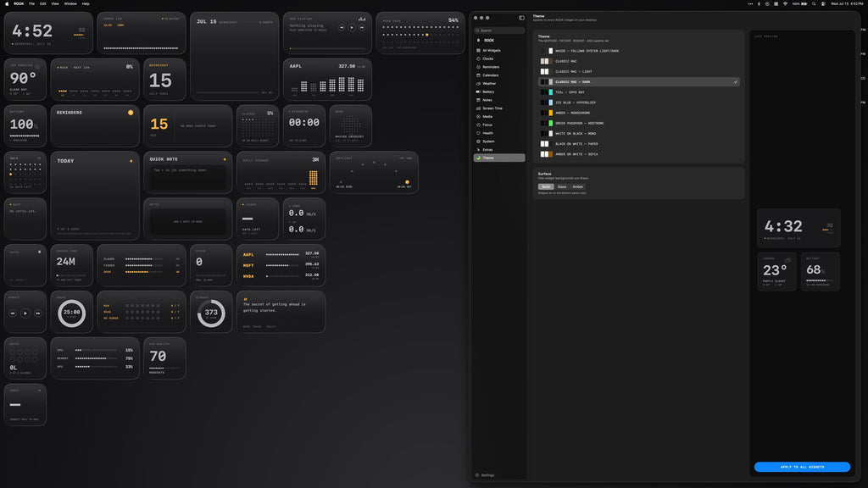
Task: Click the 4:52 clock widget on the desktop
Action: coord(48,33)
